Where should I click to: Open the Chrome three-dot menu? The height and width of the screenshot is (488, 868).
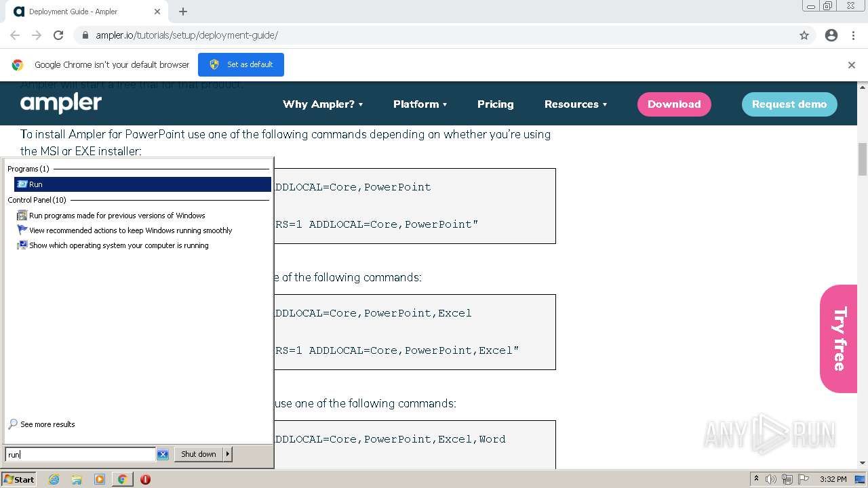pyautogui.click(x=853, y=35)
